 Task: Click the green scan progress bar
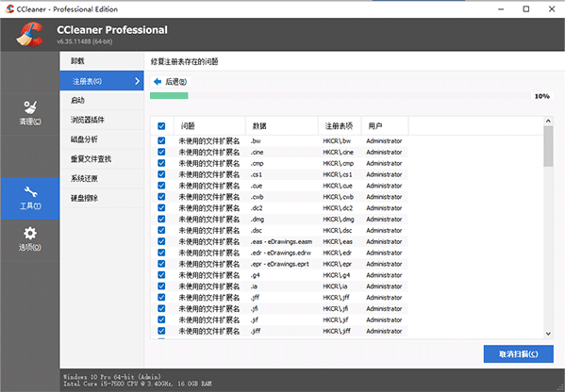click(x=169, y=95)
